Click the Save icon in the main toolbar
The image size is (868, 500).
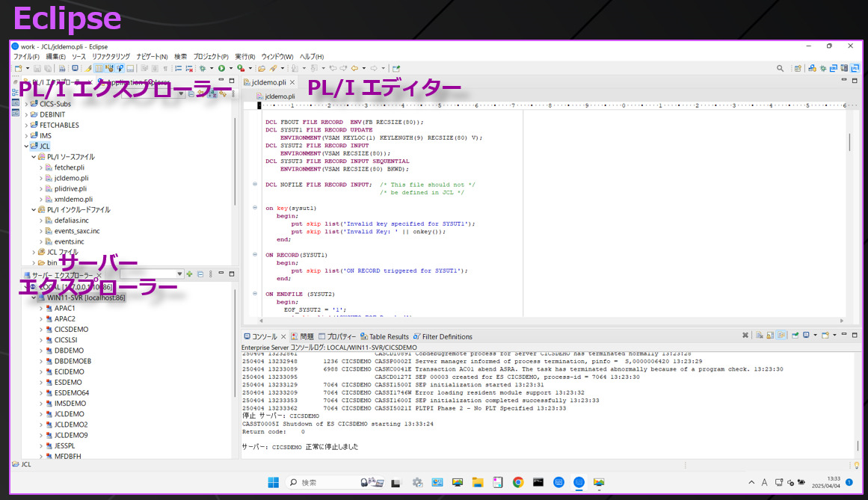[37, 68]
